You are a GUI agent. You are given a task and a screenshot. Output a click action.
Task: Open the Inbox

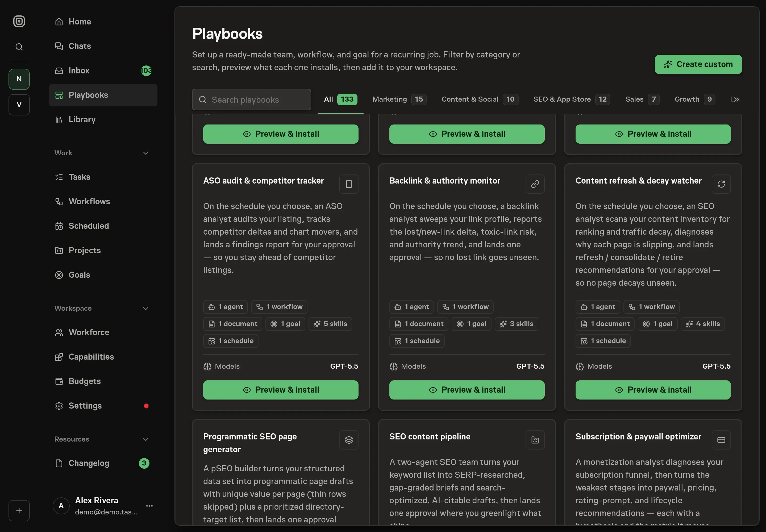click(103, 71)
